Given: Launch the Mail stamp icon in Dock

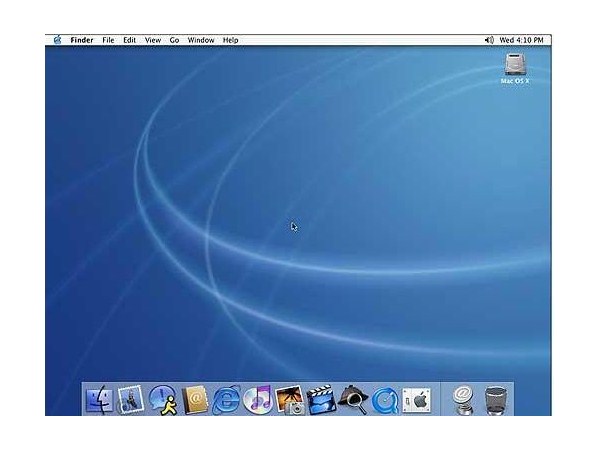Looking at the screenshot, I should pyautogui.click(x=130, y=400).
